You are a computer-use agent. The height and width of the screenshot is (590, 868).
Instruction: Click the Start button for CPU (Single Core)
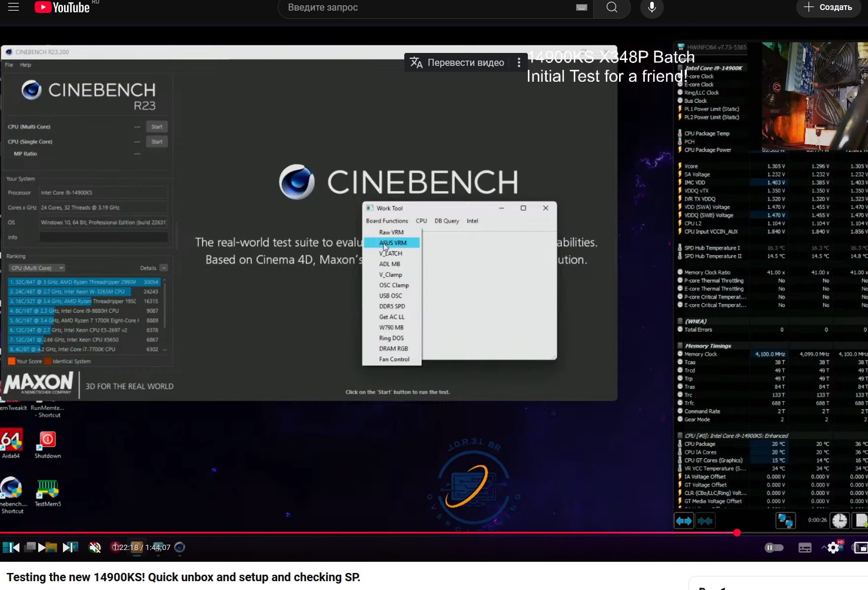(x=157, y=142)
